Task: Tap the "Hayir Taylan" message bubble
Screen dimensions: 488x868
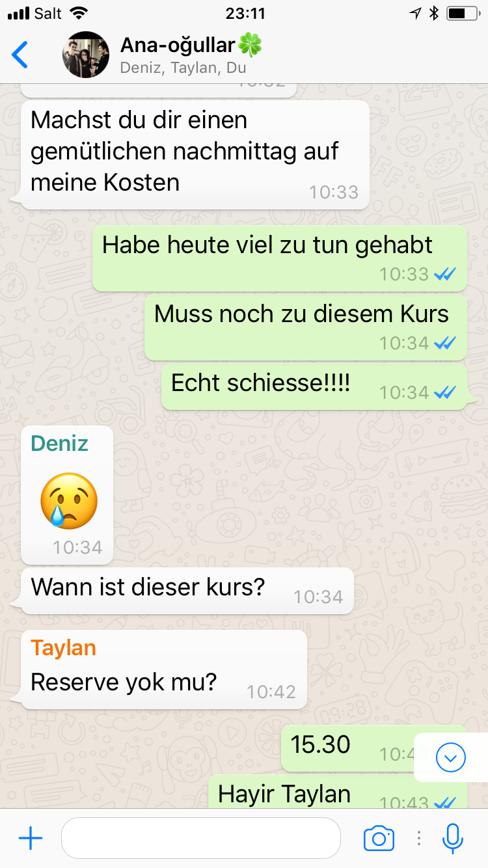Action: coord(338,792)
